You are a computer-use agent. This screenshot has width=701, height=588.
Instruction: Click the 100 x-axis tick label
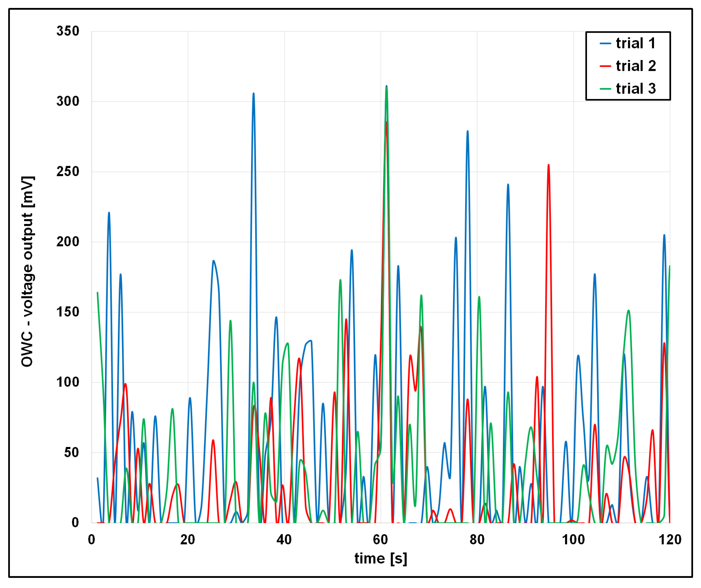coord(573,539)
